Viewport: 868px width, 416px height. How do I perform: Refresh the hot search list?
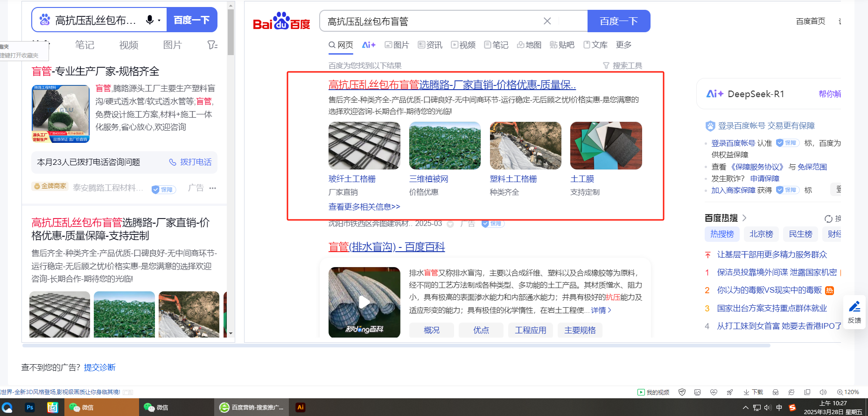click(828, 219)
